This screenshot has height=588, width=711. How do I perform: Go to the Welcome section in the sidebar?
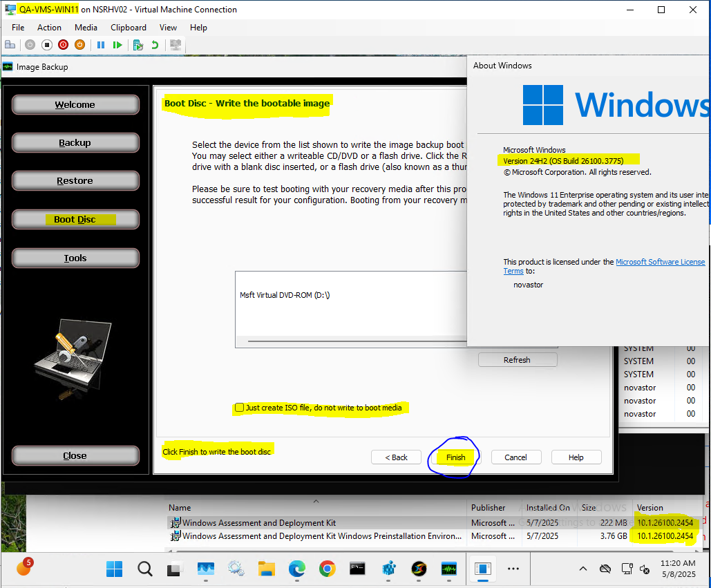(x=75, y=105)
